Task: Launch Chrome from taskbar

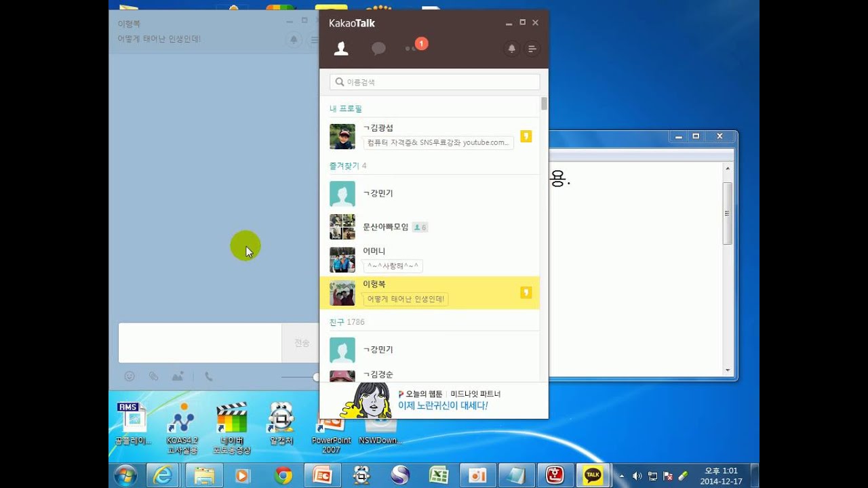Action: coord(283,476)
